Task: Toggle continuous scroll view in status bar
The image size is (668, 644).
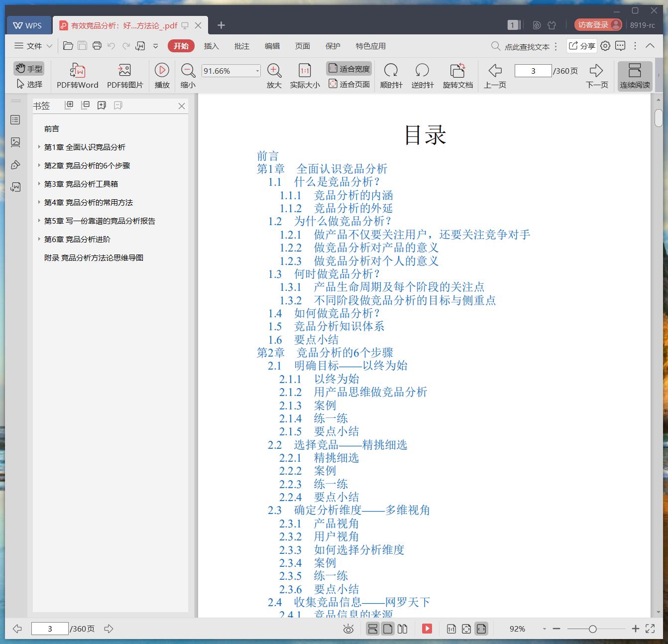Action: [x=372, y=629]
